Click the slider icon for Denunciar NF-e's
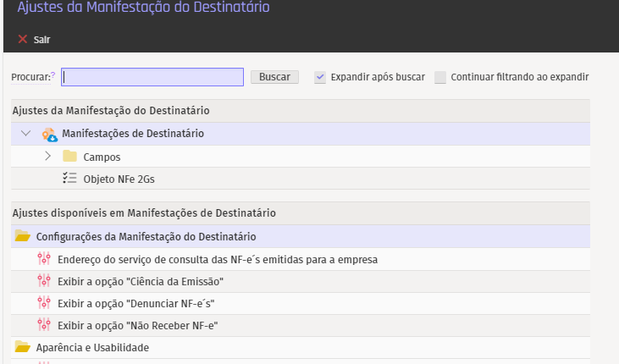Viewport: 619px width, 364px height. [x=44, y=303]
